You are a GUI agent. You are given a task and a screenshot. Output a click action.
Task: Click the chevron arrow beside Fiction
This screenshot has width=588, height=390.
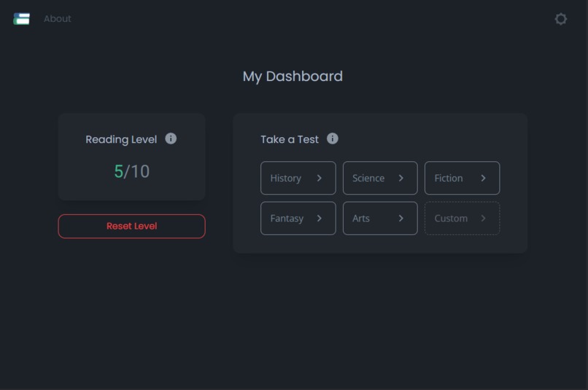[x=483, y=178]
